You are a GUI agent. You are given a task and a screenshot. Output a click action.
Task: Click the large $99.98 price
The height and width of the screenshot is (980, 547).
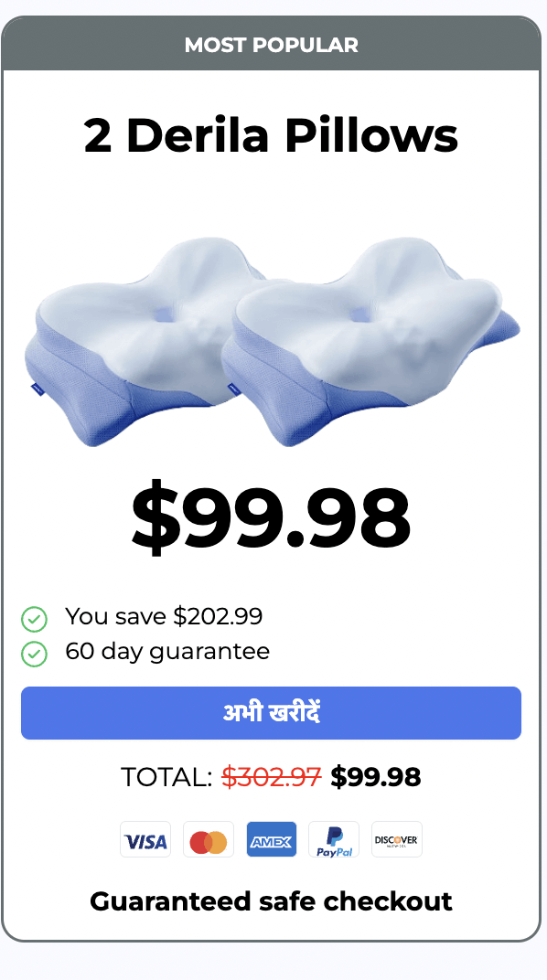[271, 518]
